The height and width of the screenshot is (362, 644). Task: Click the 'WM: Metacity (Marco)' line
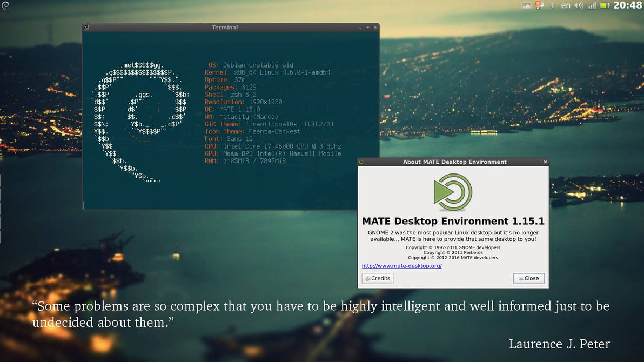point(242,117)
